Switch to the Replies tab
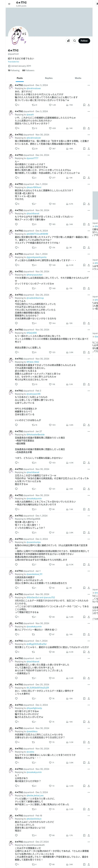The width and height of the screenshot is (98, 868). pyautogui.click(x=49, y=78)
